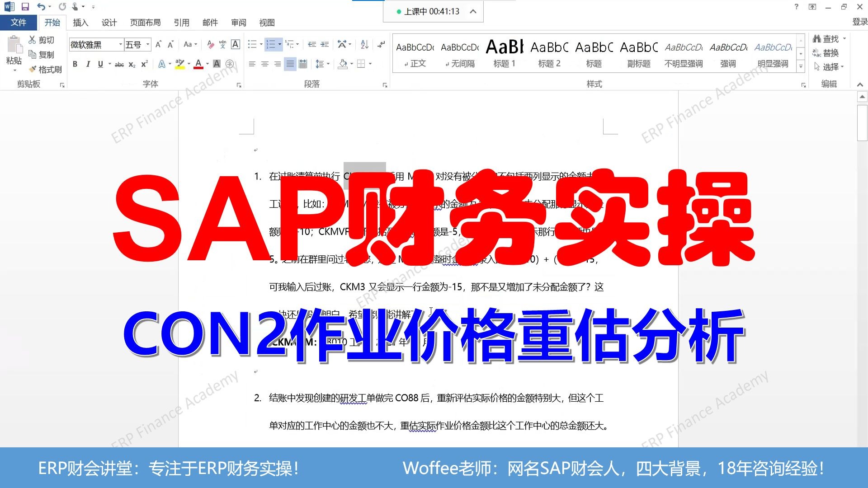Toggle strikethrough on selected text
This screenshot has width=868, height=488.
coord(119,64)
